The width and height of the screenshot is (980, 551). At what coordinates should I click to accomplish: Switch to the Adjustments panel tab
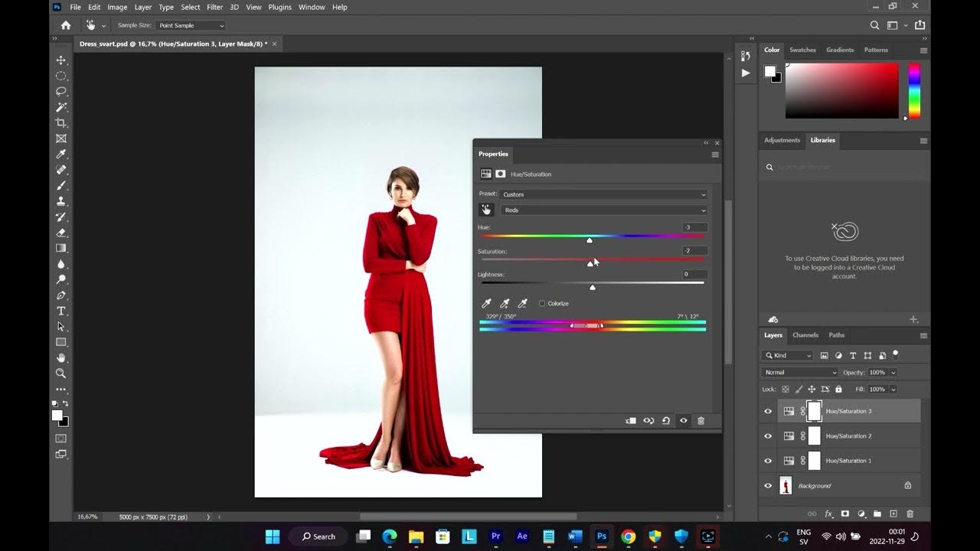click(782, 140)
